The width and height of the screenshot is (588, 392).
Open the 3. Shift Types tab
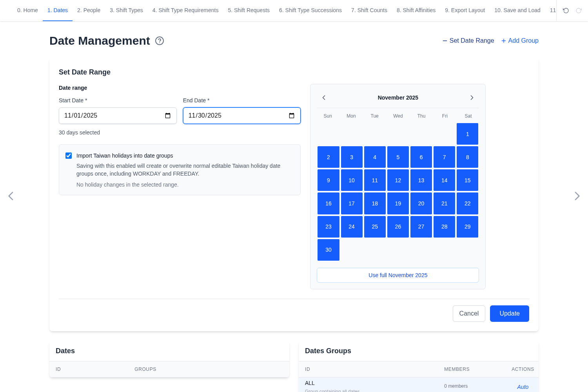pos(126,10)
